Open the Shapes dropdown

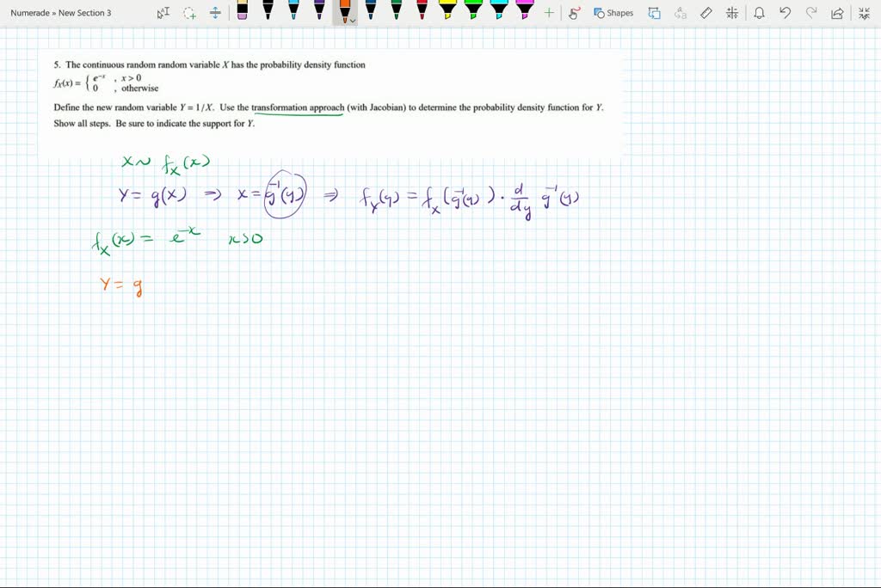[614, 13]
